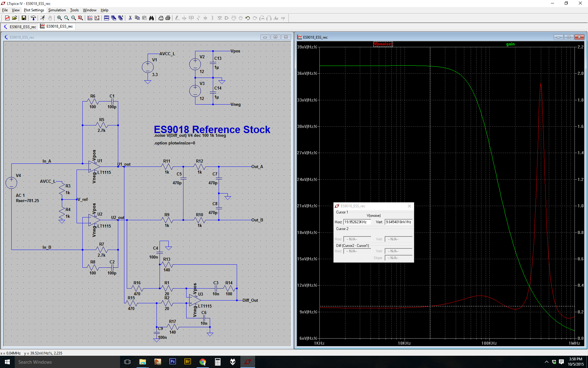Click the green gain trace label
588x368 pixels.
pos(510,44)
